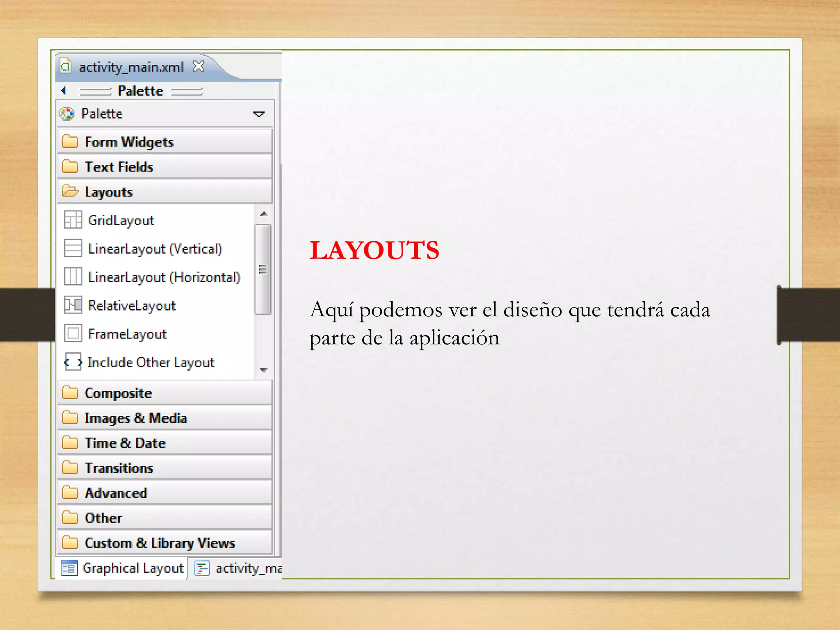The height and width of the screenshot is (630, 840).
Task: Click the Text Fields folder icon
Action: (70, 167)
